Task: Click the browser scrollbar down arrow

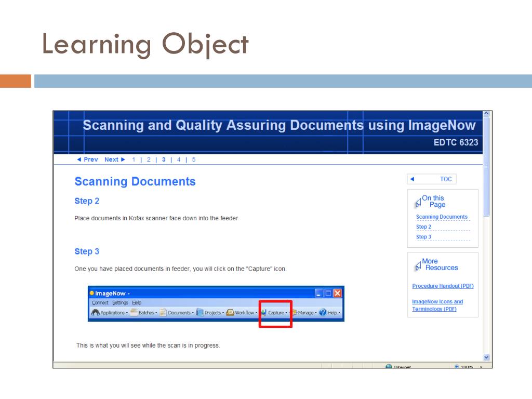Action: tap(486, 357)
